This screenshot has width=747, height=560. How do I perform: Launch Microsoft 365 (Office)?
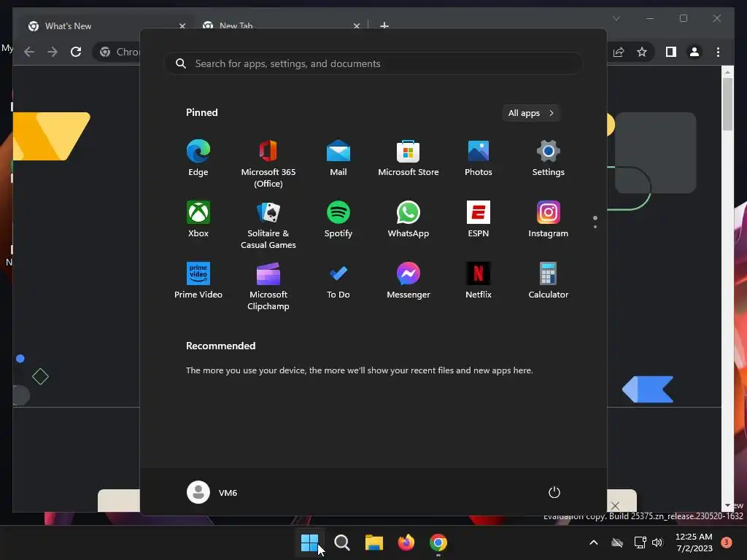(x=268, y=164)
